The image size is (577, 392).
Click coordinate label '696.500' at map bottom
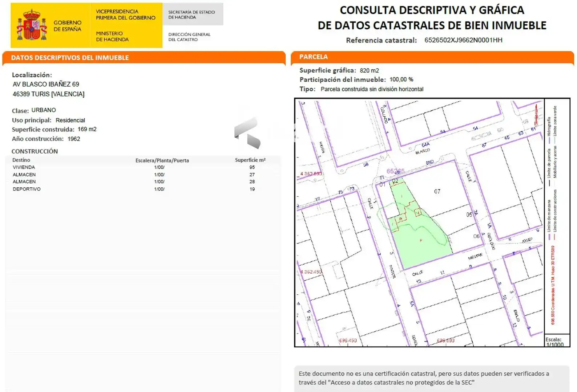[445, 340]
